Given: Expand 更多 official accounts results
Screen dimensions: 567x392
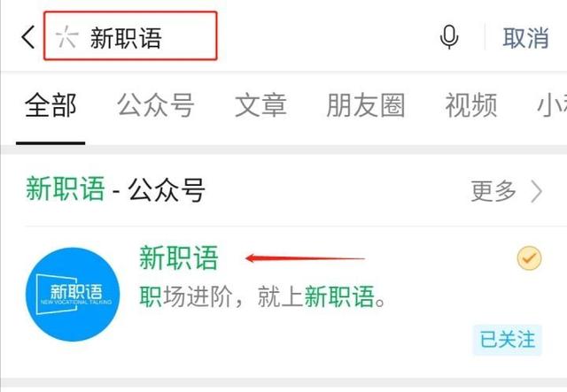Looking at the screenshot, I should pos(493,191).
